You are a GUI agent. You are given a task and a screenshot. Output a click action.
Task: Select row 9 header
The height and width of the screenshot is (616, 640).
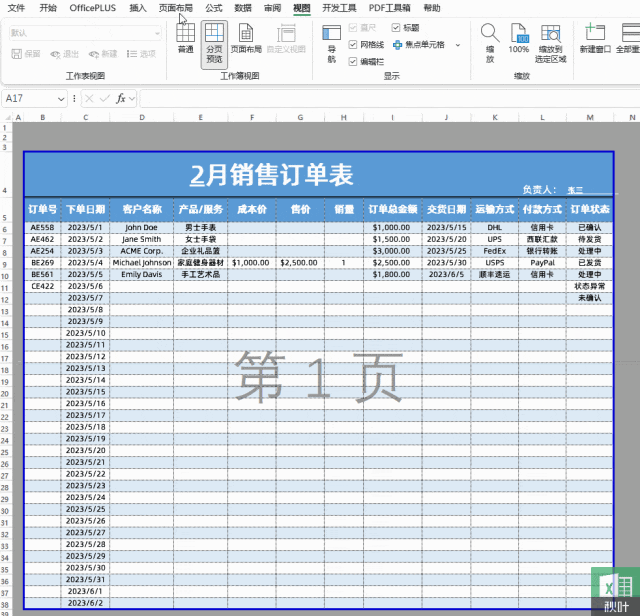[5, 265]
